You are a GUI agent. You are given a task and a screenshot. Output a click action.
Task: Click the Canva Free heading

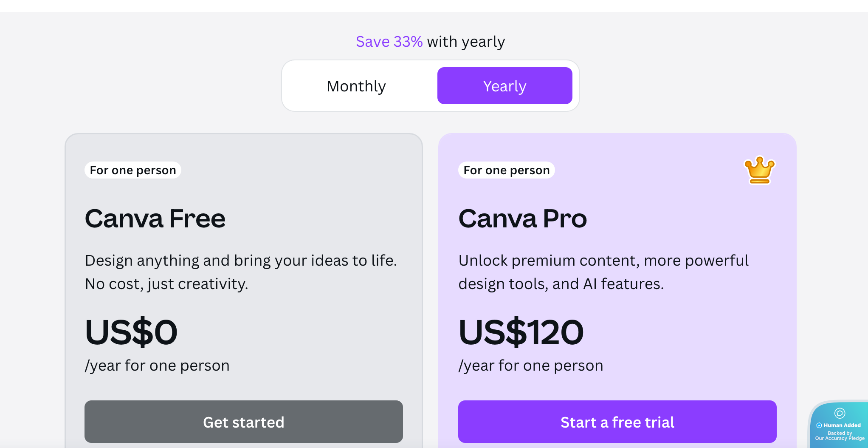coord(155,218)
